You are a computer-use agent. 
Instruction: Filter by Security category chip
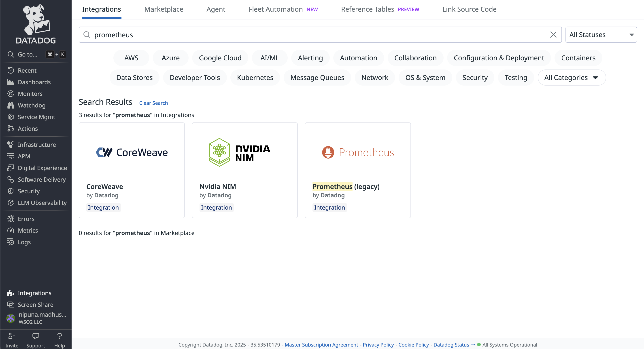[475, 78]
